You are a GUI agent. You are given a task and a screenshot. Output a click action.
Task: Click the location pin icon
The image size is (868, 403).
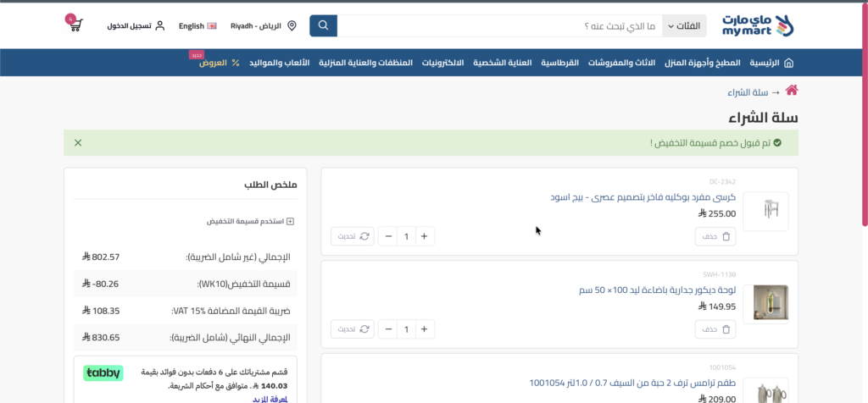tap(292, 26)
